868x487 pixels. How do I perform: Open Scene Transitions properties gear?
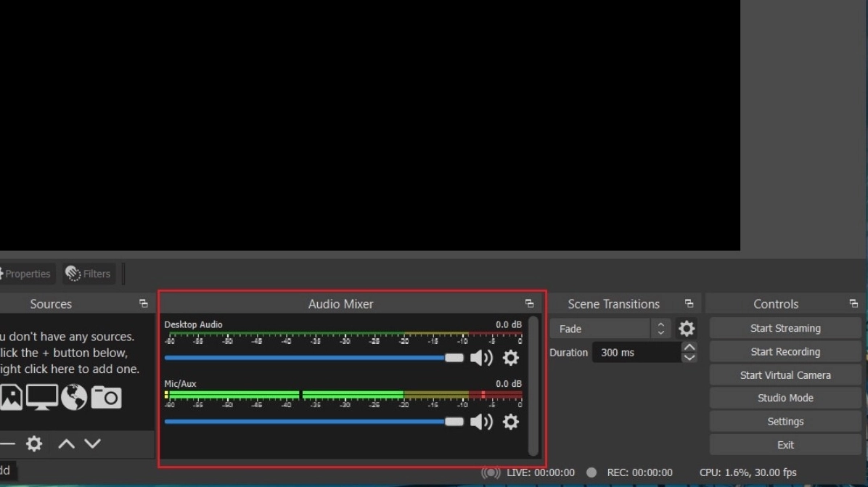pyautogui.click(x=686, y=329)
